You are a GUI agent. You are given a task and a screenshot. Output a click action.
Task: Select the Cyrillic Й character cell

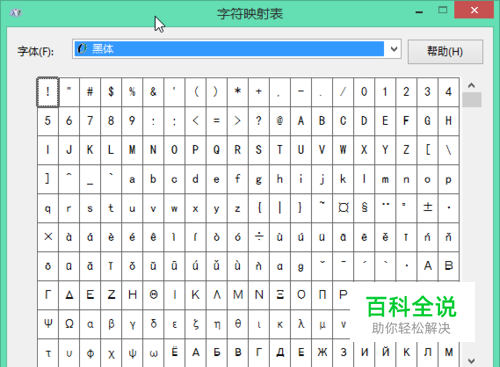pyautogui.click(x=385, y=353)
